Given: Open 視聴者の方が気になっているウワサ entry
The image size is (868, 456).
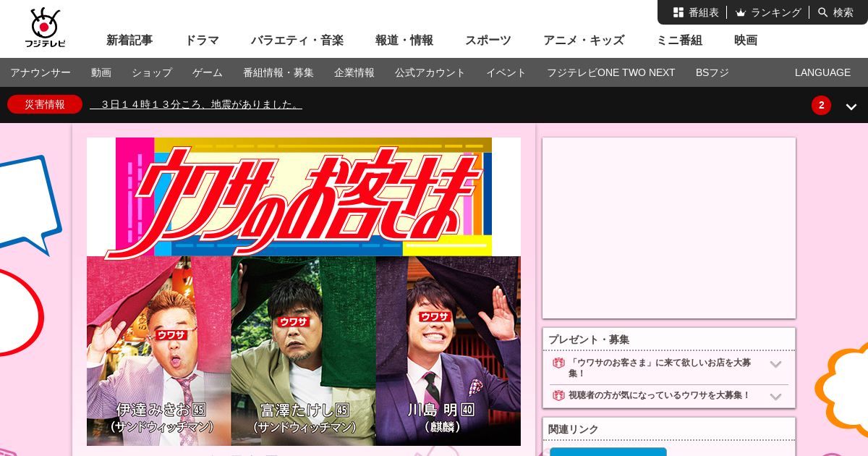Looking at the screenshot, I should (x=660, y=395).
